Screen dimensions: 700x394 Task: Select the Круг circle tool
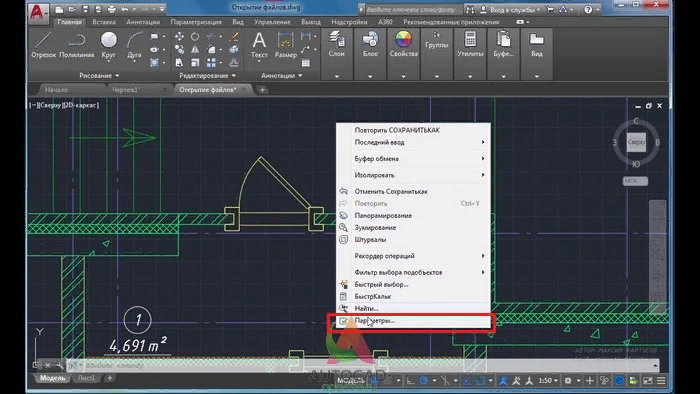pyautogui.click(x=108, y=46)
